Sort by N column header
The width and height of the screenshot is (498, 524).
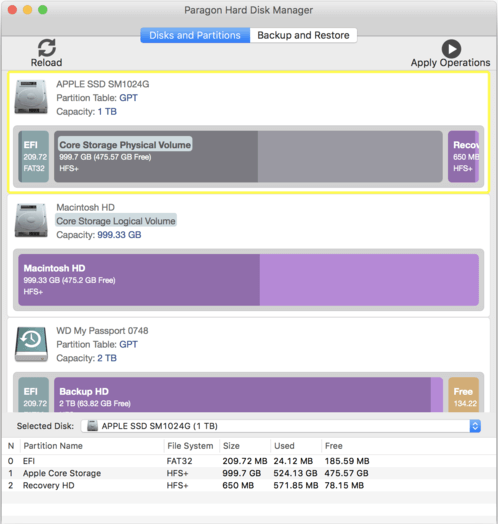[11, 446]
